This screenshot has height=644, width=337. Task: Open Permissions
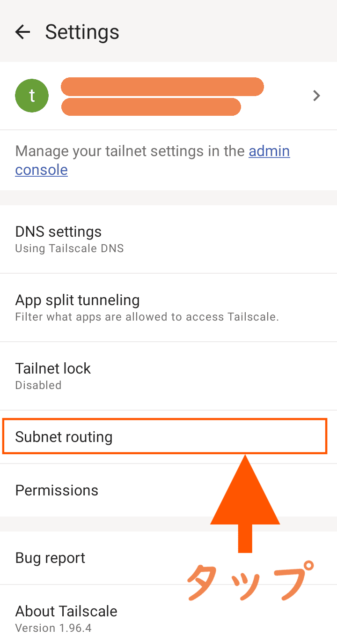[57, 490]
